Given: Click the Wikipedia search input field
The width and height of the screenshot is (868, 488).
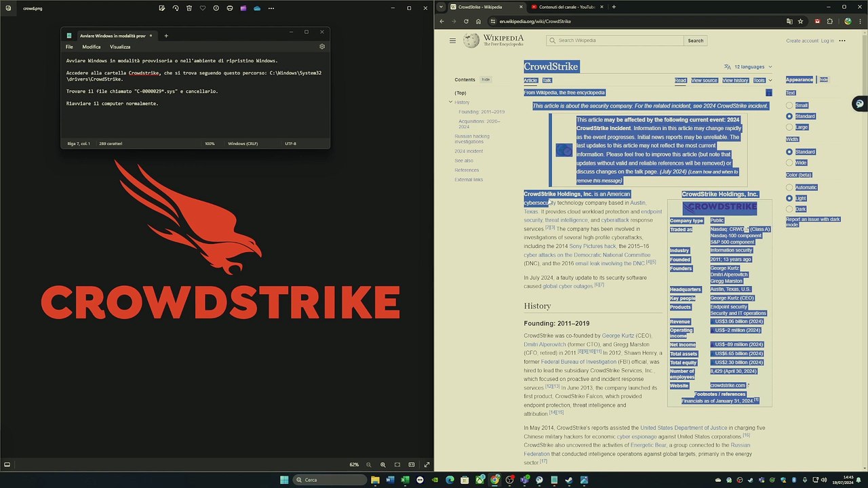Looking at the screenshot, I should pyautogui.click(x=615, y=41).
